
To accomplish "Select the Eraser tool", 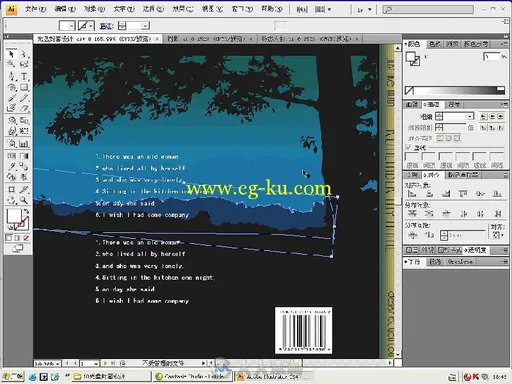I will pyautogui.click(x=24, y=108).
